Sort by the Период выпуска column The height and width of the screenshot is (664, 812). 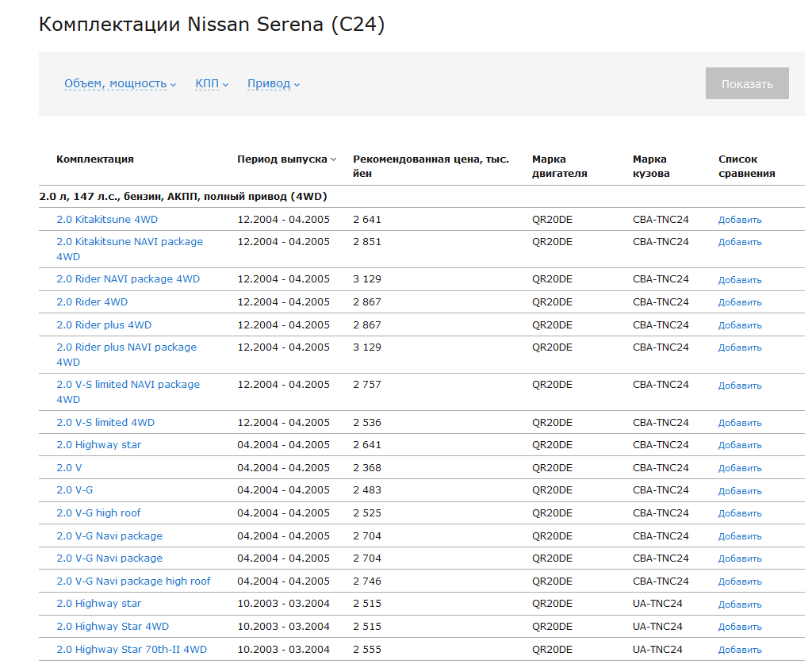click(287, 159)
